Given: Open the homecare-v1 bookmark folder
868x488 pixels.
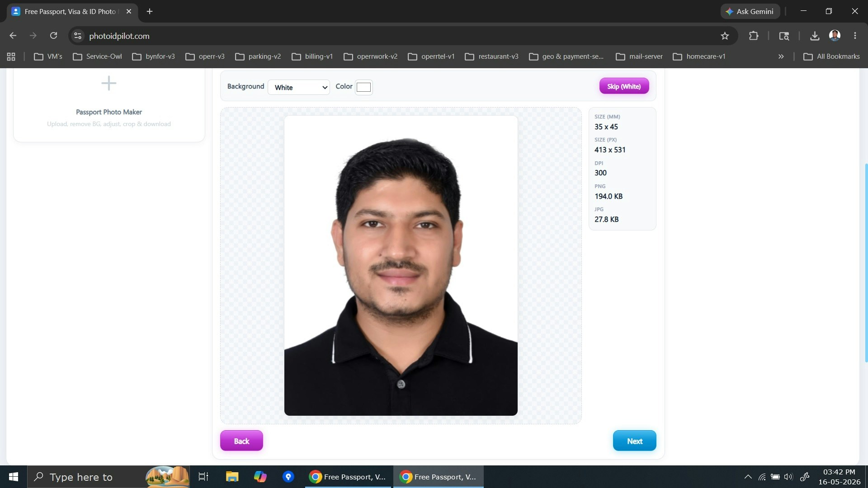Looking at the screenshot, I should [699, 56].
